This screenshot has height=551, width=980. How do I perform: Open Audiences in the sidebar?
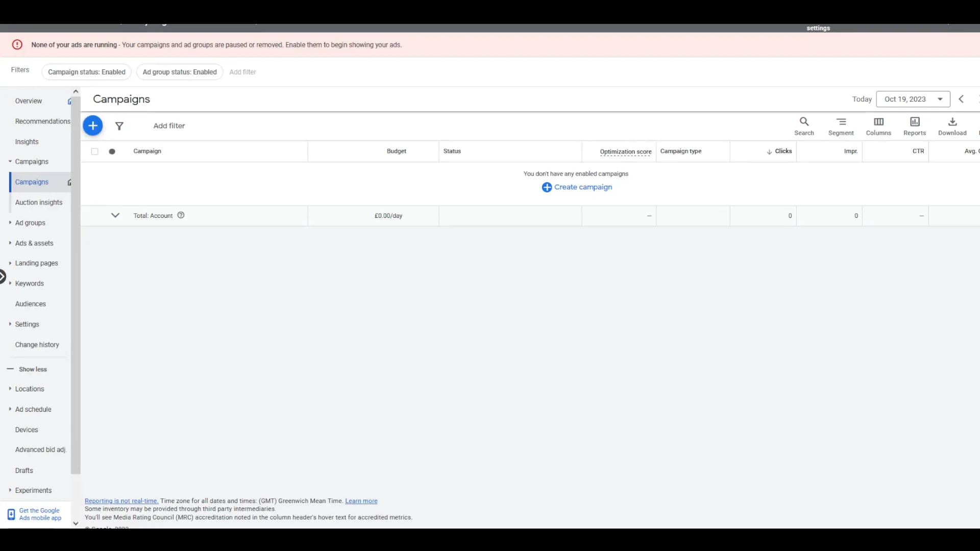31,304
